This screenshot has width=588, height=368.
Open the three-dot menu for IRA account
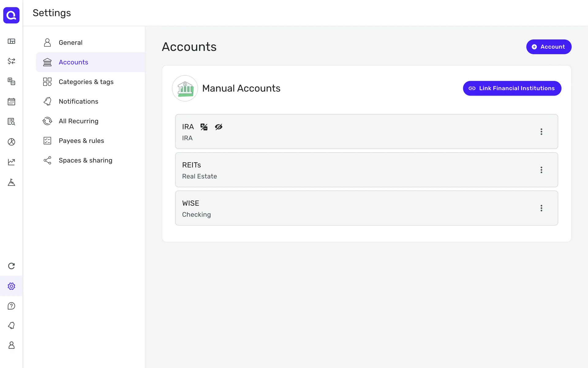541,132
